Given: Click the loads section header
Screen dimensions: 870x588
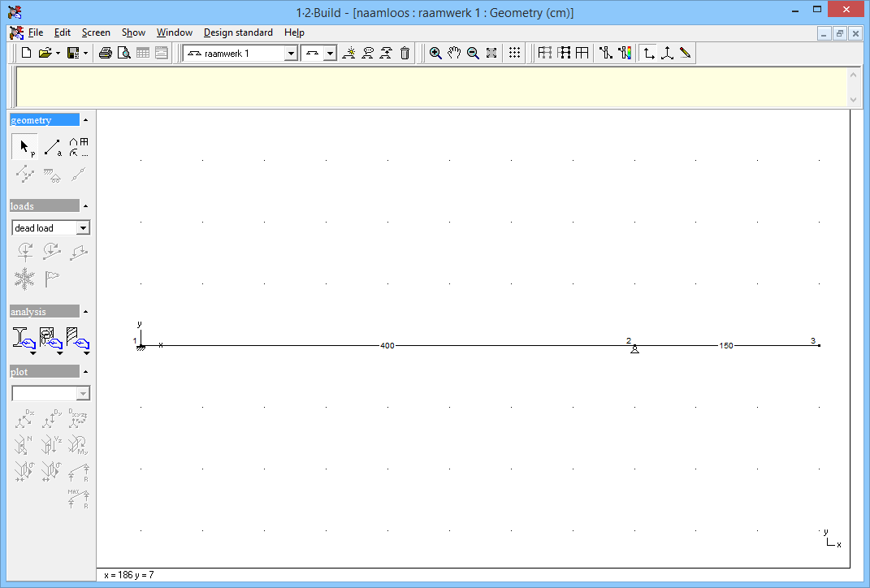Looking at the screenshot, I should (45, 206).
